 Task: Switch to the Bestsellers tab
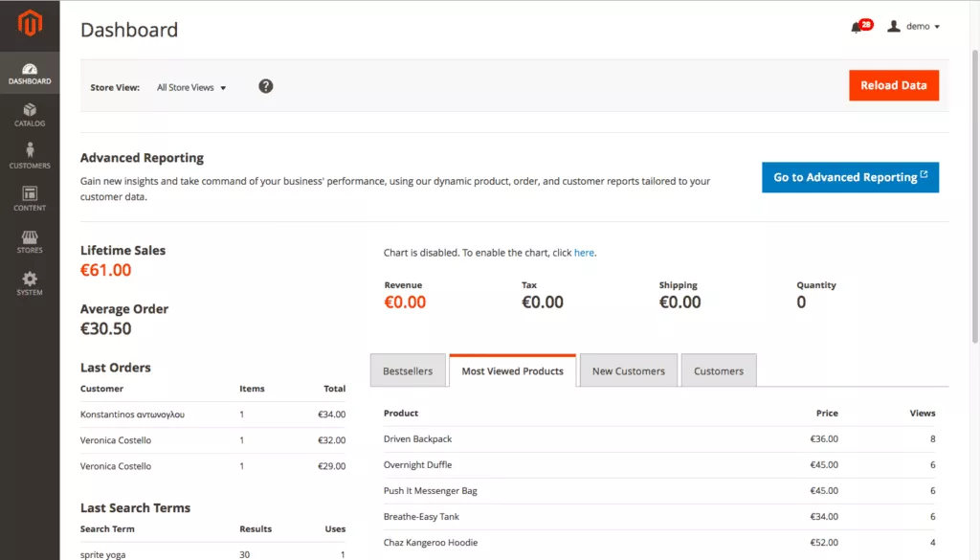click(x=408, y=370)
